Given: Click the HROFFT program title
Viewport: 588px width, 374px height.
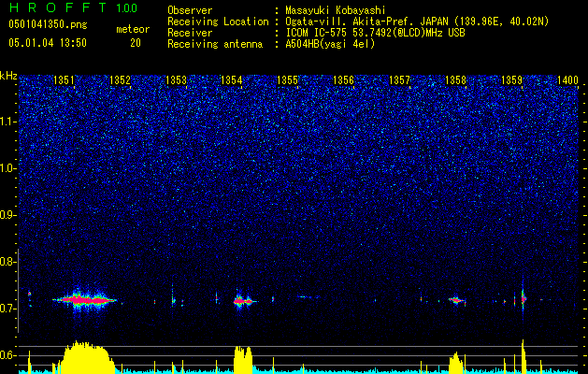Looking at the screenshot, I should pyautogui.click(x=58, y=7).
